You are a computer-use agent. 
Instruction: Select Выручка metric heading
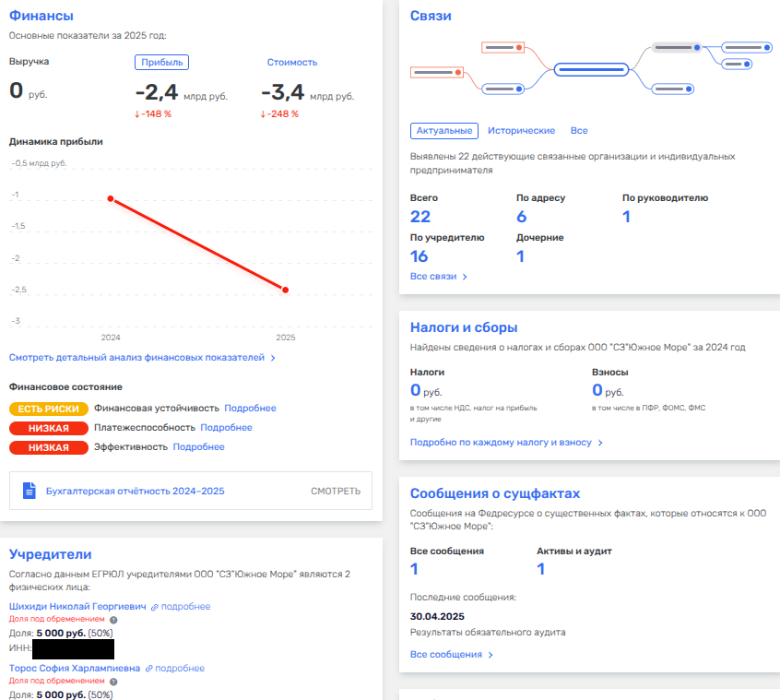(x=29, y=62)
